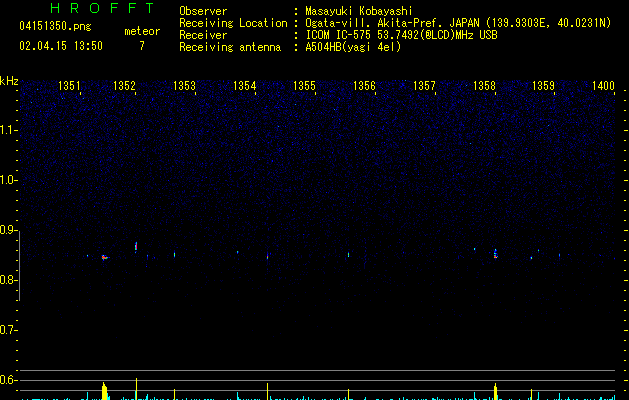Viewport: 629px width, 400px height.
Task: Click the observer name Masayuki Kobayashi
Action: click(x=359, y=11)
